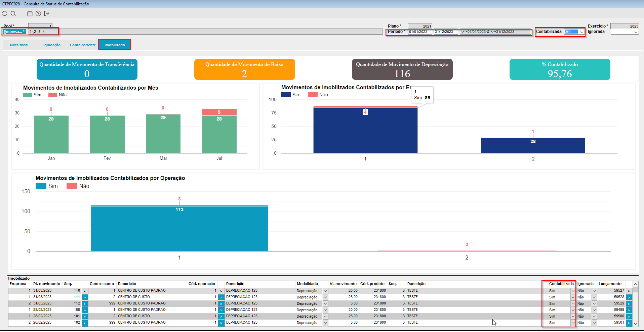Click the exit/logout toolbar icon
This screenshot has height=332, width=644.
pos(47,13)
